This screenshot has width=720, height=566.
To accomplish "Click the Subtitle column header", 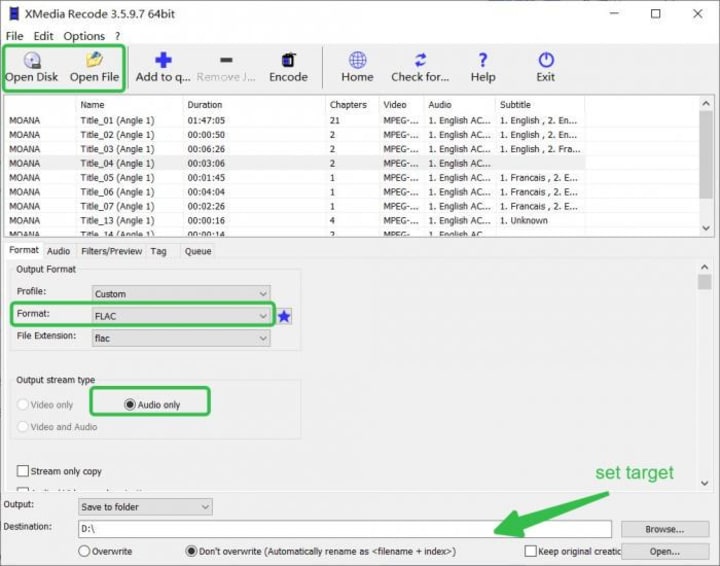I will coord(540,105).
